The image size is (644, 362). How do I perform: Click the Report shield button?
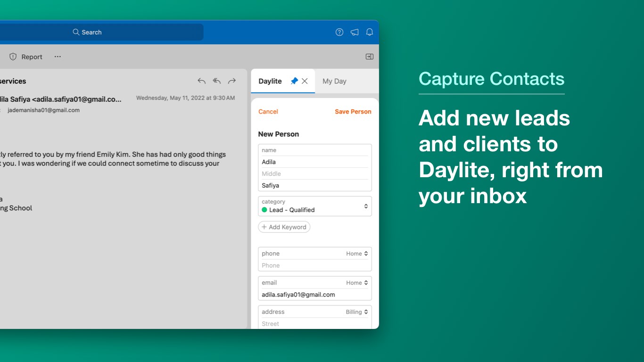pos(26,57)
